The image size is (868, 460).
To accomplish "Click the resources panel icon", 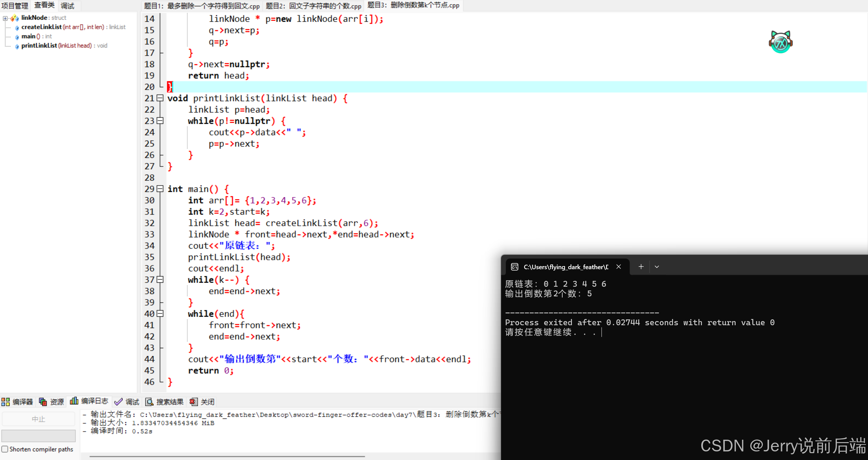I will (x=43, y=402).
